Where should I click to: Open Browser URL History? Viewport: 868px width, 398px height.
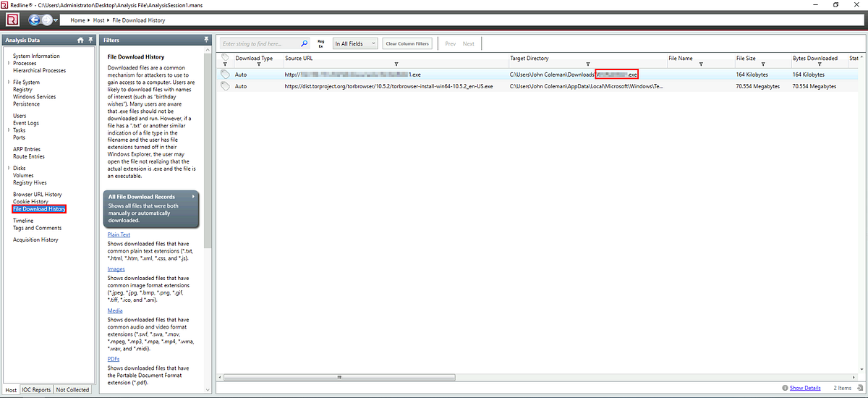coord(37,194)
